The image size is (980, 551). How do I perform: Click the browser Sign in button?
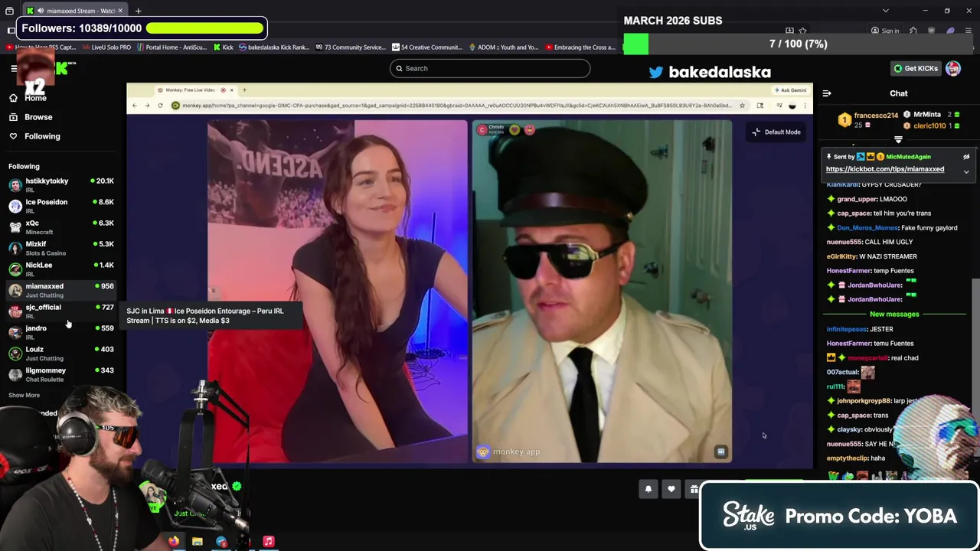click(884, 31)
